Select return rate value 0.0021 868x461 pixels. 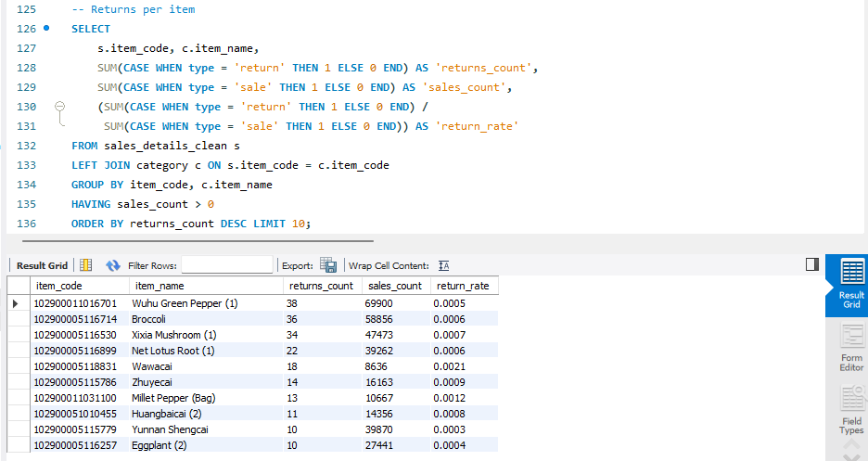click(x=465, y=366)
